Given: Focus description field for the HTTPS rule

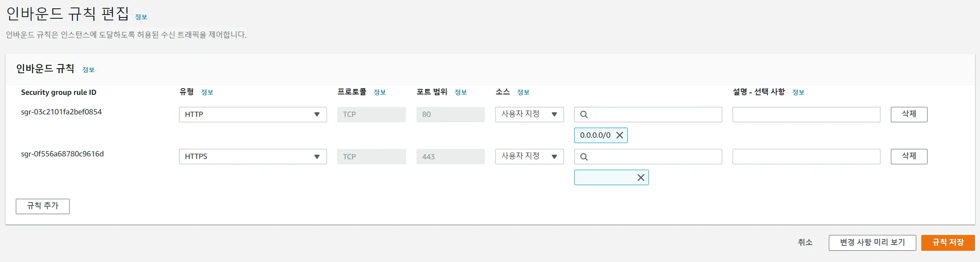Looking at the screenshot, I should [x=806, y=157].
